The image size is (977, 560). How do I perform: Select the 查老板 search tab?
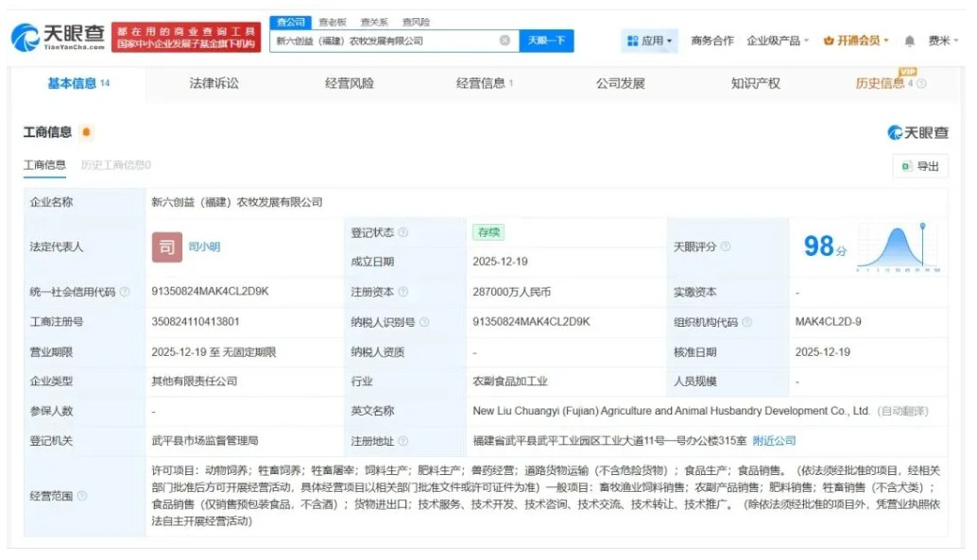point(332,22)
